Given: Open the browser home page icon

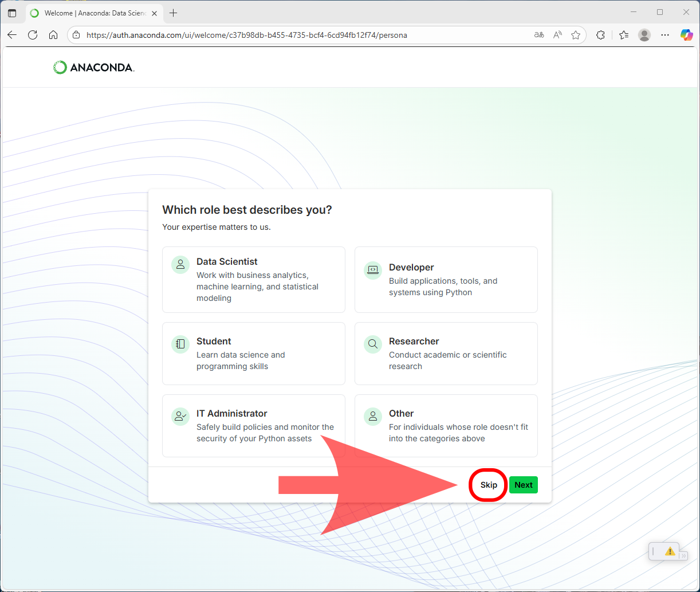Looking at the screenshot, I should tap(53, 35).
